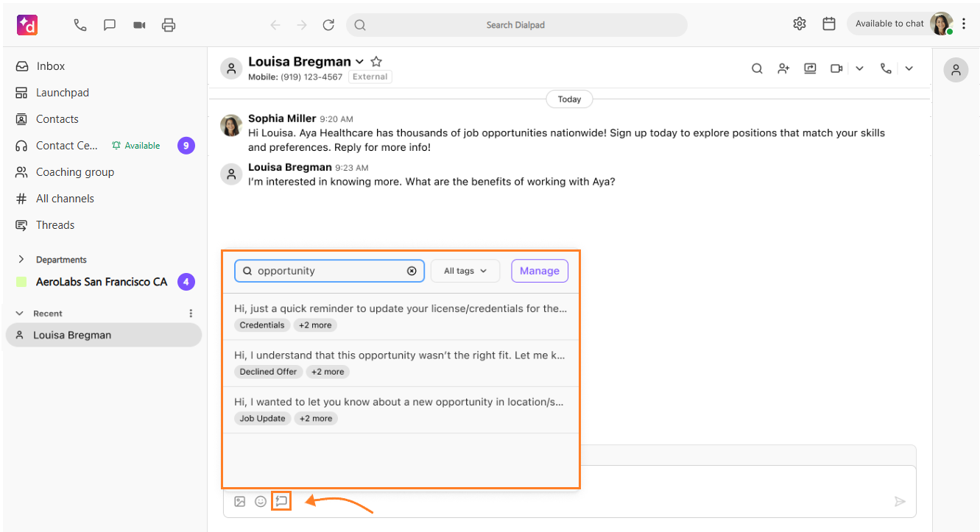This screenshot has width=980, height=532.
Task: Open the emoji picker
Action: [x=261, y=501]
